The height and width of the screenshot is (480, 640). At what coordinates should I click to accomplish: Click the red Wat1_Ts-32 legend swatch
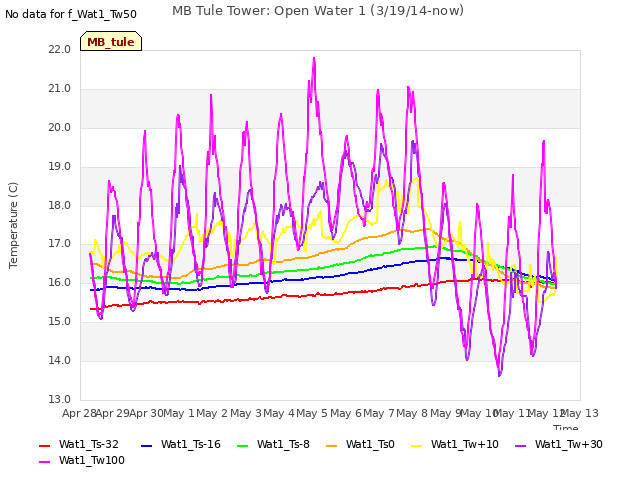44,446
